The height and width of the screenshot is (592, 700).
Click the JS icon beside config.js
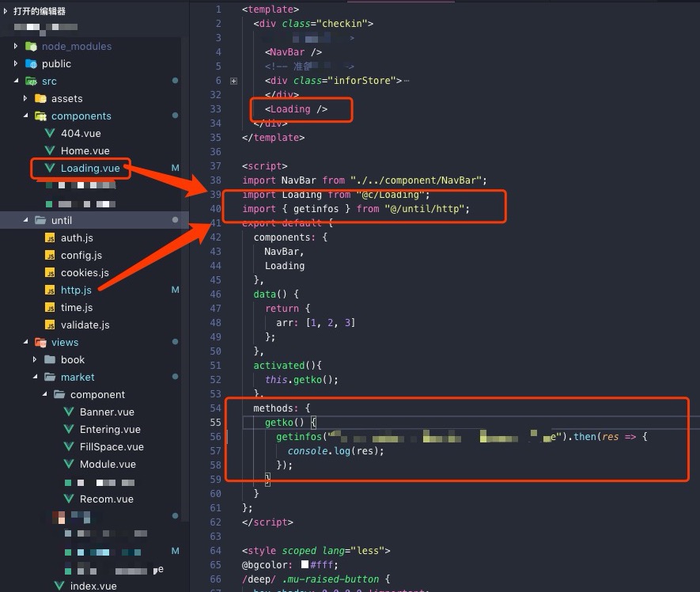coord(50,255)
